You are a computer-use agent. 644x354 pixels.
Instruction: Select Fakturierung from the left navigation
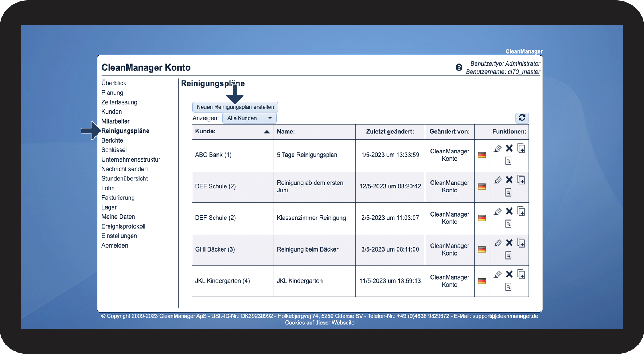click(x=118, y=198)
